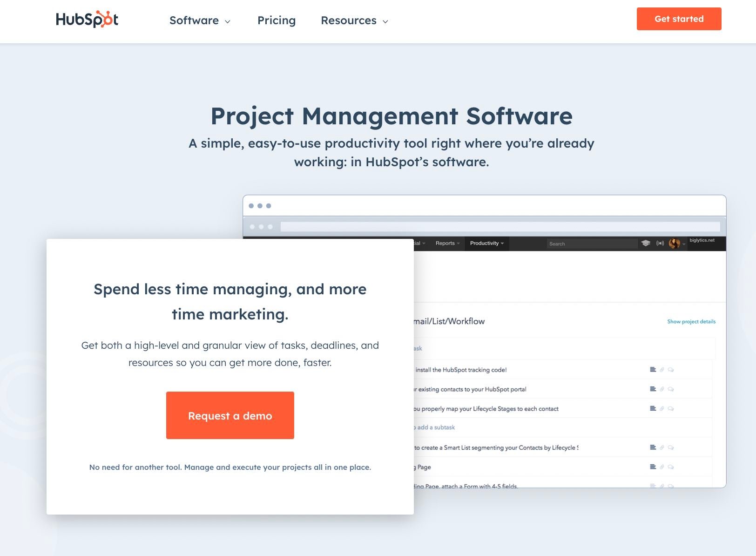The image size is (756, 556).
Task: Click the biglytics.net account label
Action: click(702, 240)
